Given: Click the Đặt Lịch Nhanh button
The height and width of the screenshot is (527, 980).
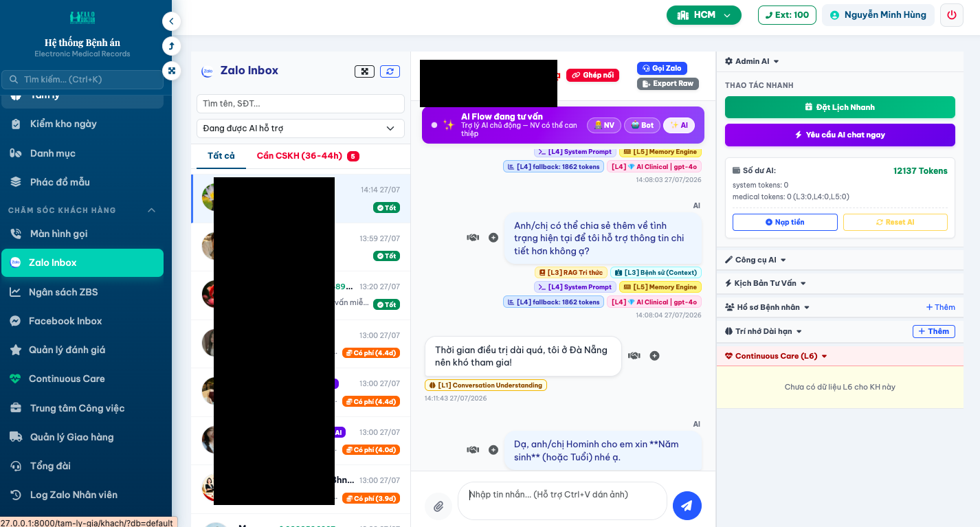Looking at the screenshot, I should (840, 107).
